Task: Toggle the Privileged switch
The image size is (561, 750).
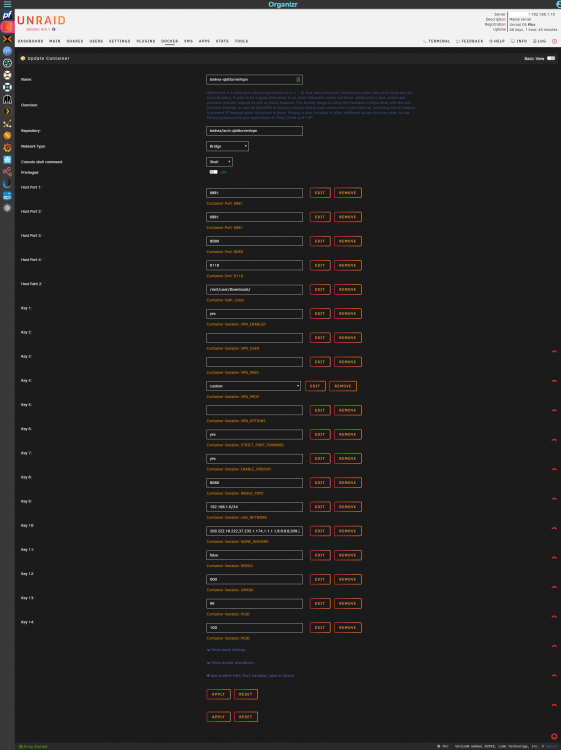Action: (213, 172)
